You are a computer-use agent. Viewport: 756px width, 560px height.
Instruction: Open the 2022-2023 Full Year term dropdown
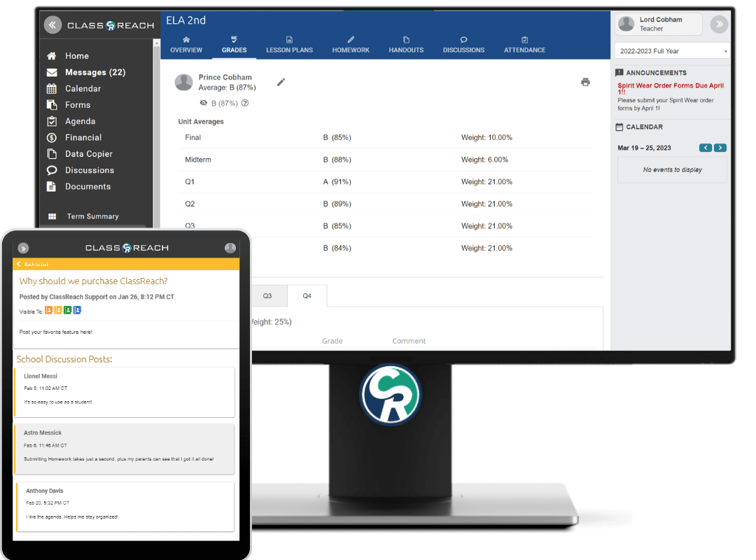pos(671,51)
